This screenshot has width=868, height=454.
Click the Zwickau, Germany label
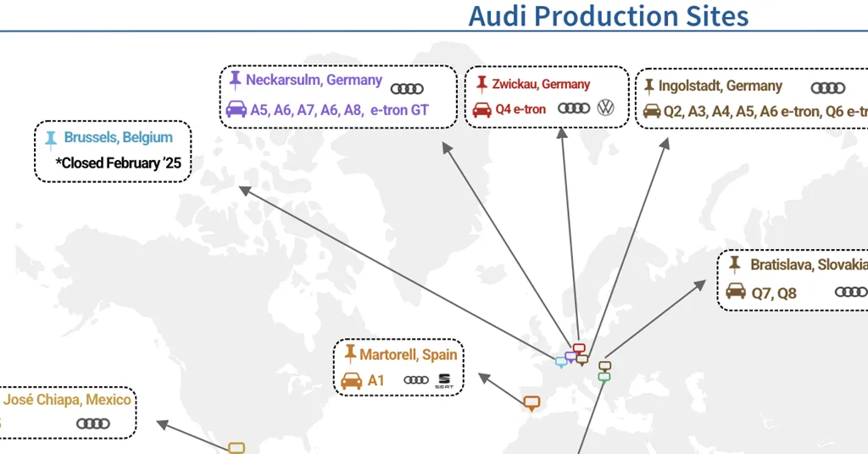[x=541, y=84]
